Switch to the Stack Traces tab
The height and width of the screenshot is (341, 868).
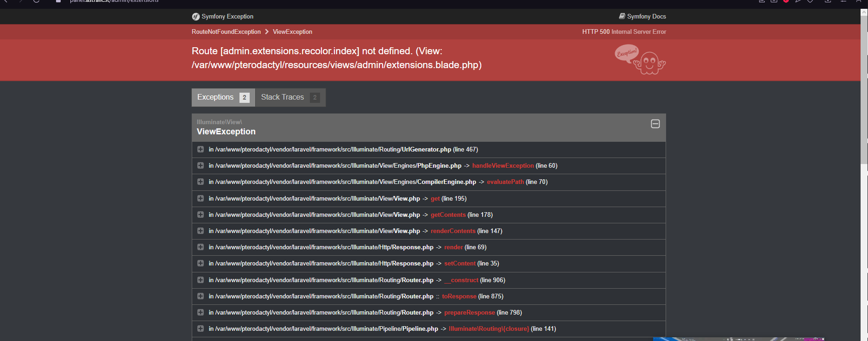pyautogui.click(x=290, y=97)
